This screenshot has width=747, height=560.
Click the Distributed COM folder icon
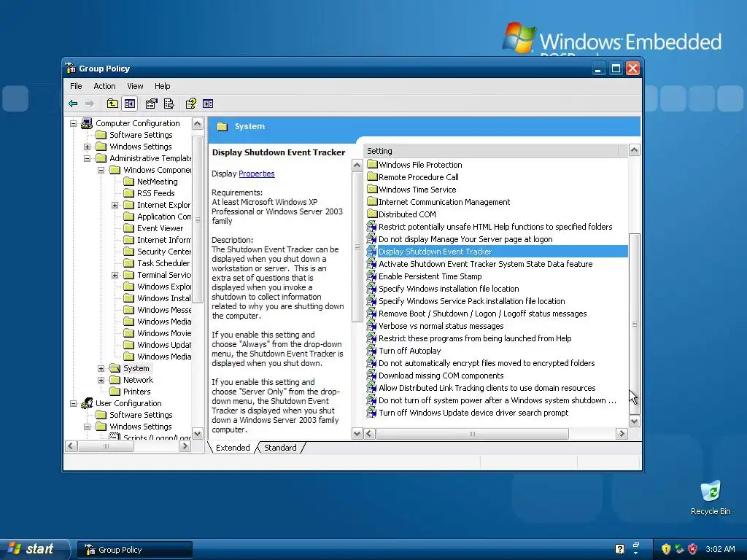coord(372,214)
